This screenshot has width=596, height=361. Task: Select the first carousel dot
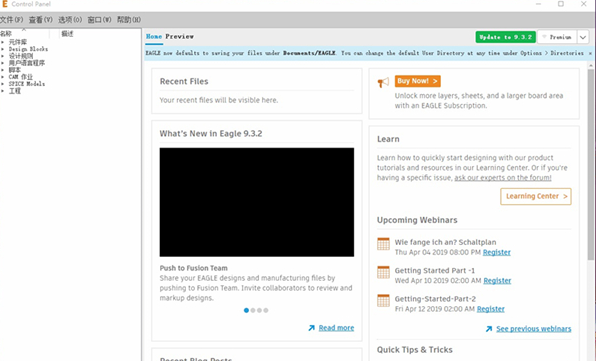[246, 310]
